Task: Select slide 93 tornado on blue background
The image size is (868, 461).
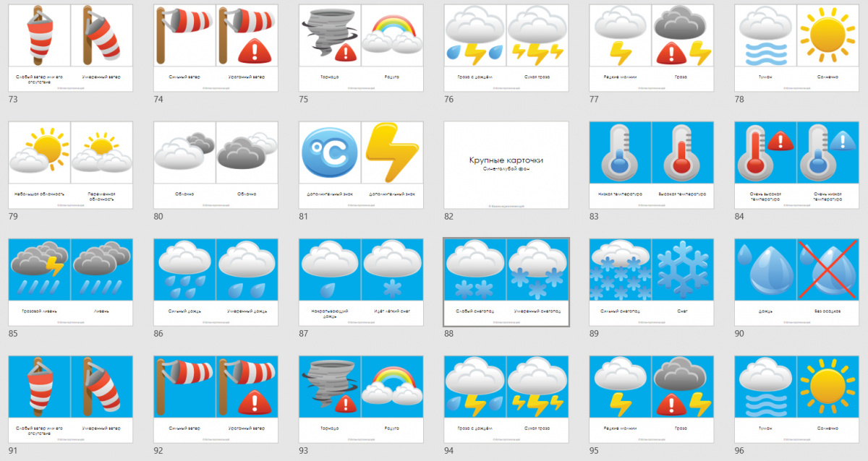Action: click(361, 399)
